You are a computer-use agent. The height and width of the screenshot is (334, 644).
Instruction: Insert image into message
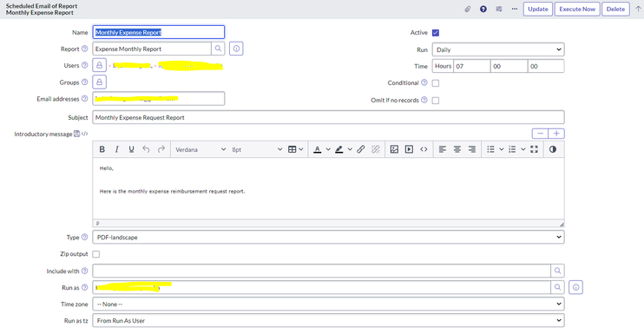coord(394,149)
